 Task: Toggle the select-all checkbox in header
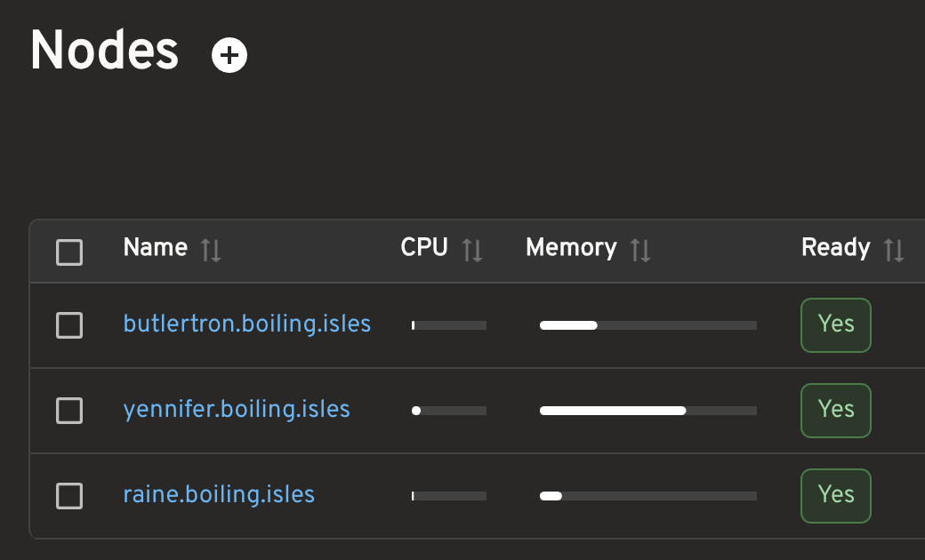pos(69,252)
